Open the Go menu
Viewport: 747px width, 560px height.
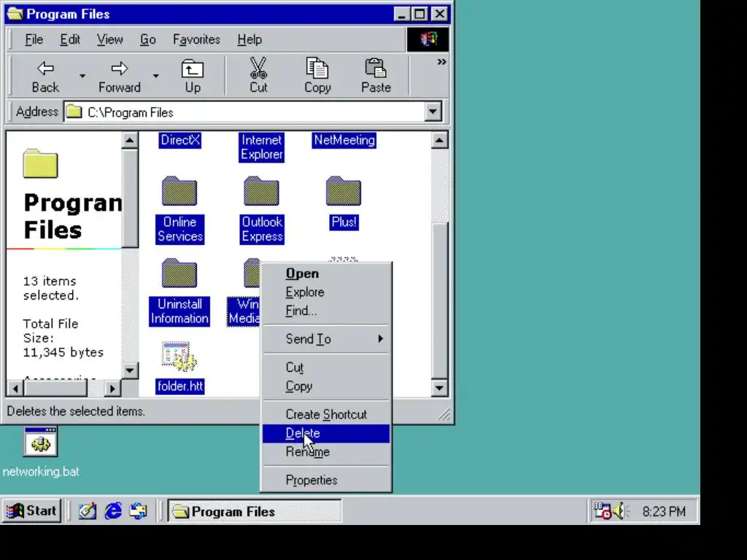(x=147, y=39)
